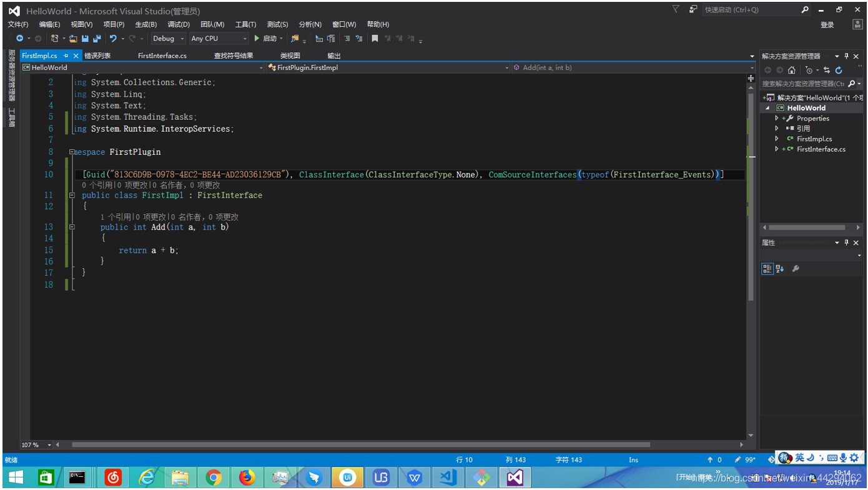Open Firefox from the taskbar

coord(247,478)
